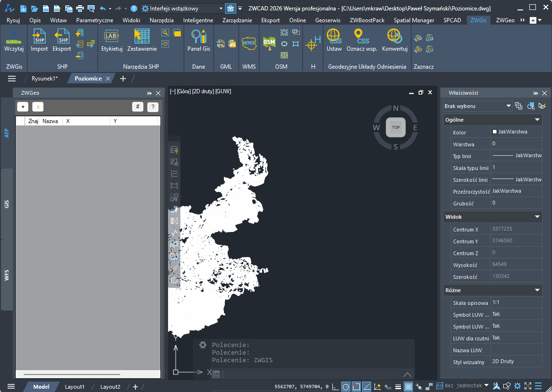Click the Kolor JakWarstwa color swatch

(x=495, y=132)
